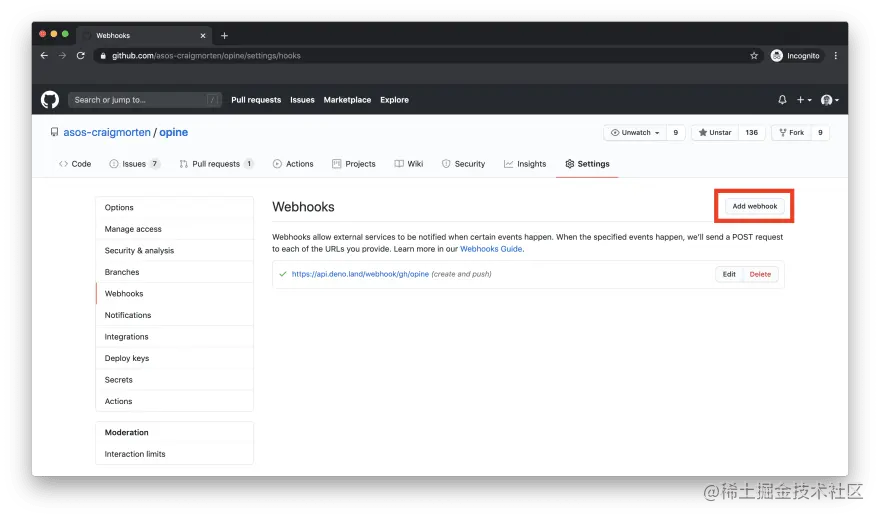Open Issues in top navigation
Screen dimensions: 880x518
tap(302, 100)
